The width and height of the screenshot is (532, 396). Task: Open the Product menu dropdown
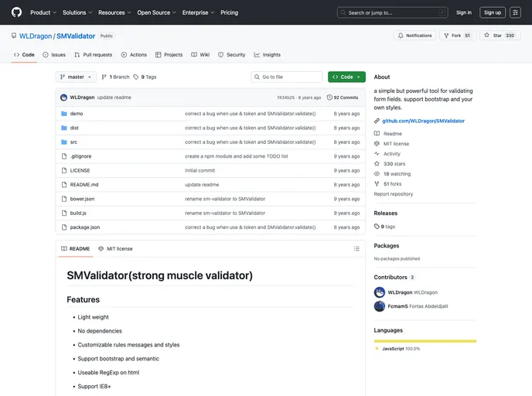click(43, 12)
